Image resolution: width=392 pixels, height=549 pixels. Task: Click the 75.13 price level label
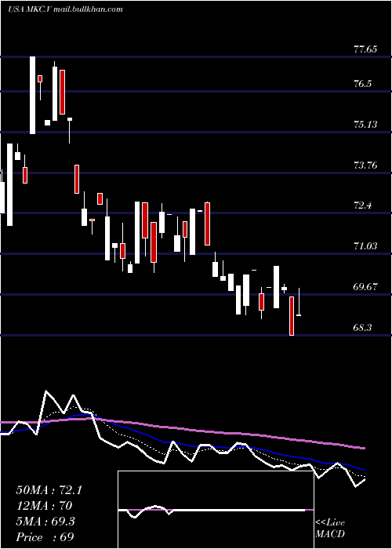[x=365, y=124]
